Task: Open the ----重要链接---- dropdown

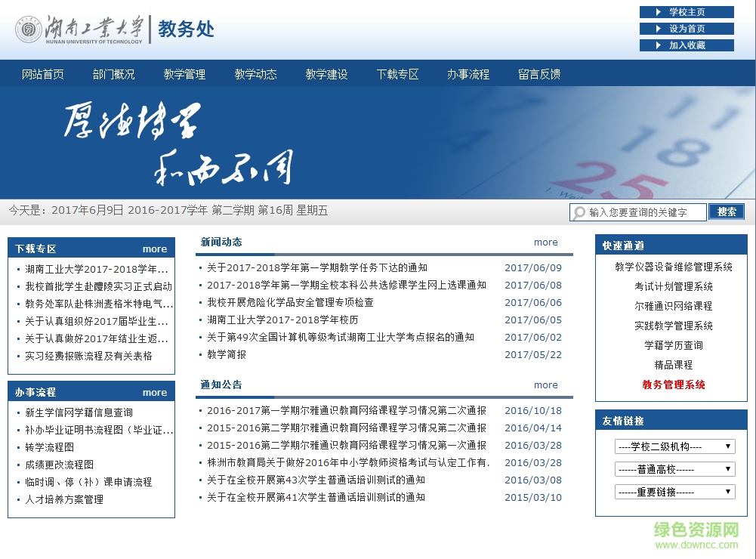Action: [x=674, y=491]
